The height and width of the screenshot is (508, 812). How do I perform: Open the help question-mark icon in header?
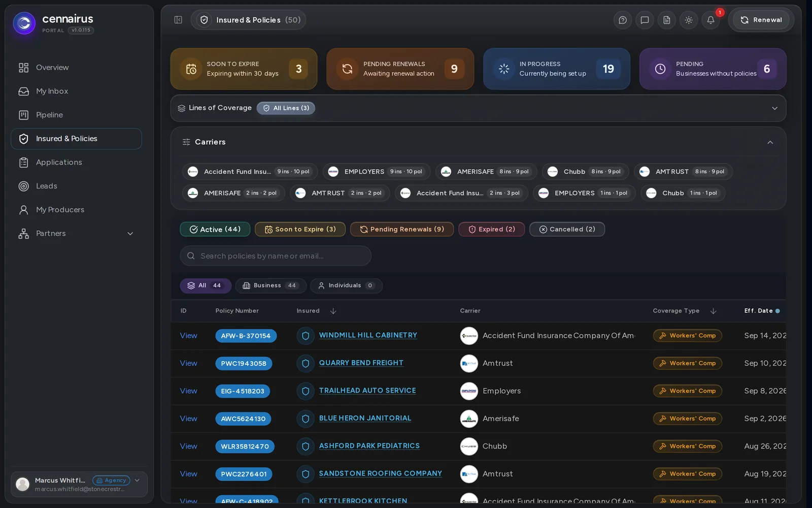pyautogui.click(x=623, y=20)
